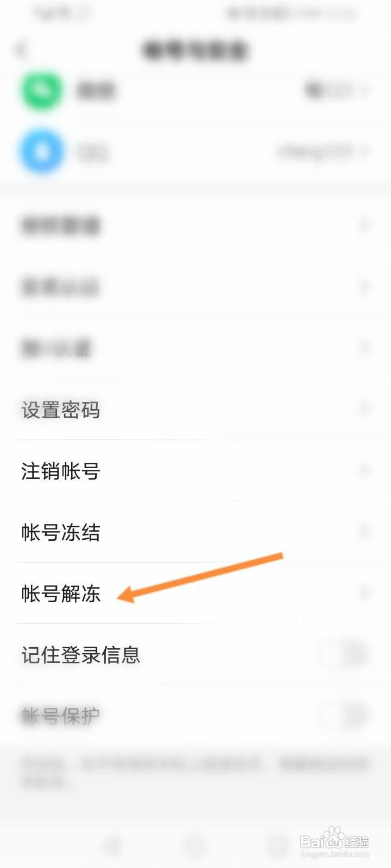Open the chevron on the WeChat binding row

tap(365, 91)
